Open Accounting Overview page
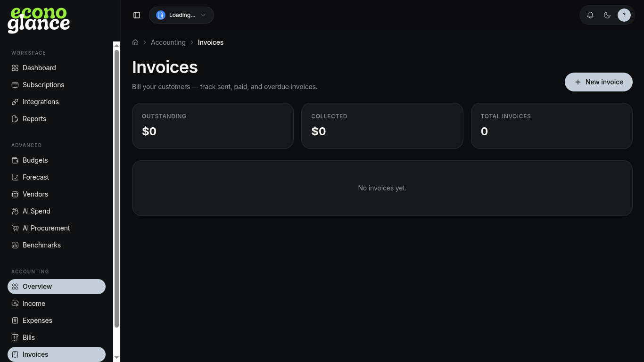The width and height of the screenshot is (644, 362). (57, 287)
